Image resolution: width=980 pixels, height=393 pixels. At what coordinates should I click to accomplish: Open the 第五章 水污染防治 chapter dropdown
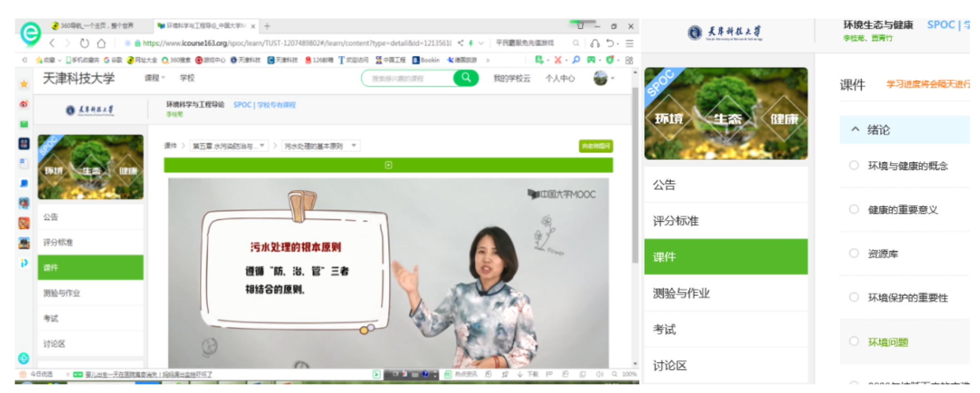[229, 146]
